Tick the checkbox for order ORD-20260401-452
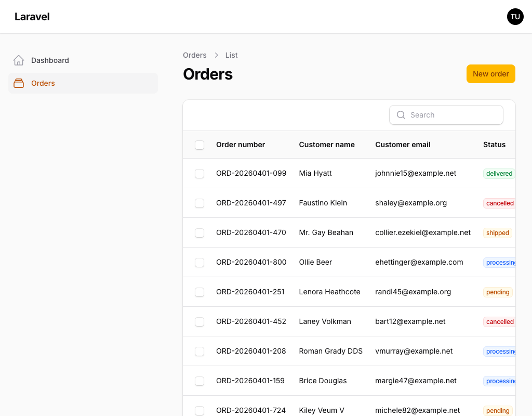This screenshot has width=532, height=416. point(199,322)
